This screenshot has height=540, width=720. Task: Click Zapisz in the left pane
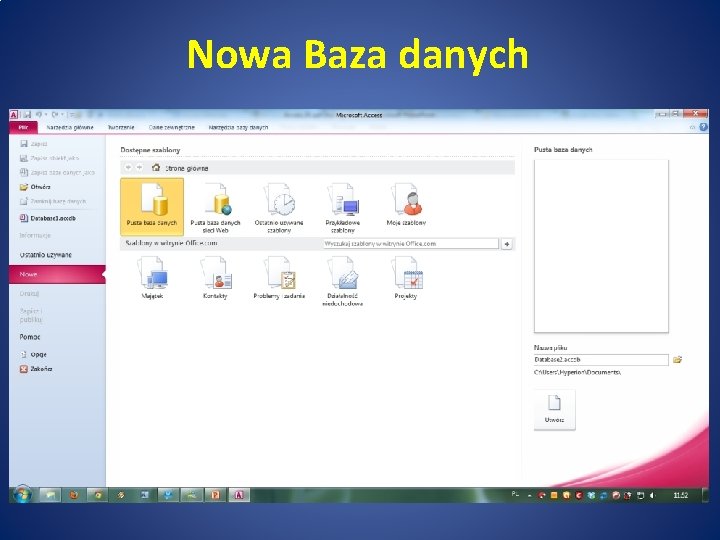point(34,144)
